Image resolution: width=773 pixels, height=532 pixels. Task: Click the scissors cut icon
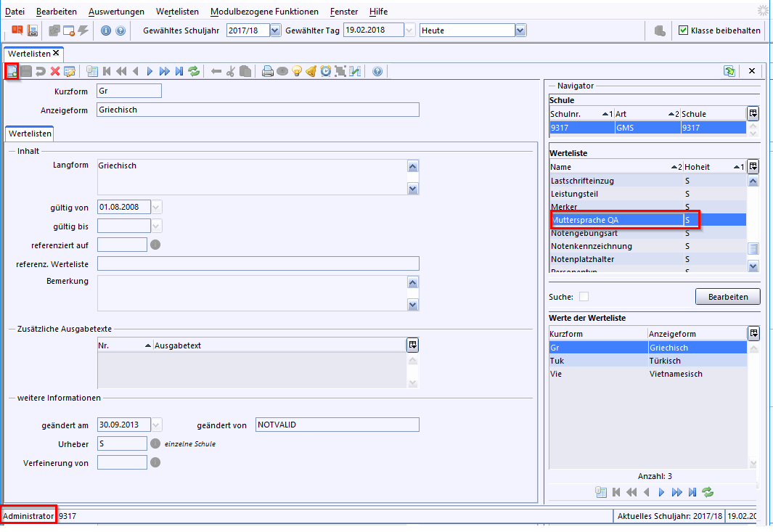point(230,72)
